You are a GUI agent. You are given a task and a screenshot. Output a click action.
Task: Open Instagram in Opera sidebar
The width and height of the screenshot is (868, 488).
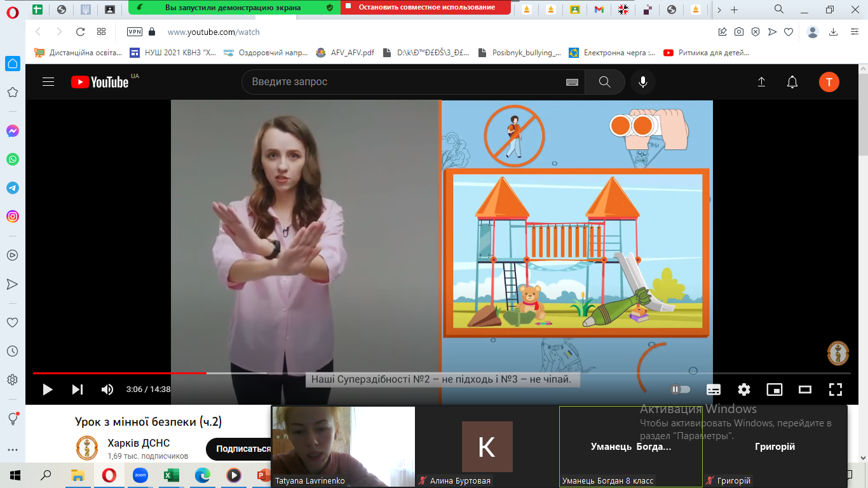coord(13,217)
